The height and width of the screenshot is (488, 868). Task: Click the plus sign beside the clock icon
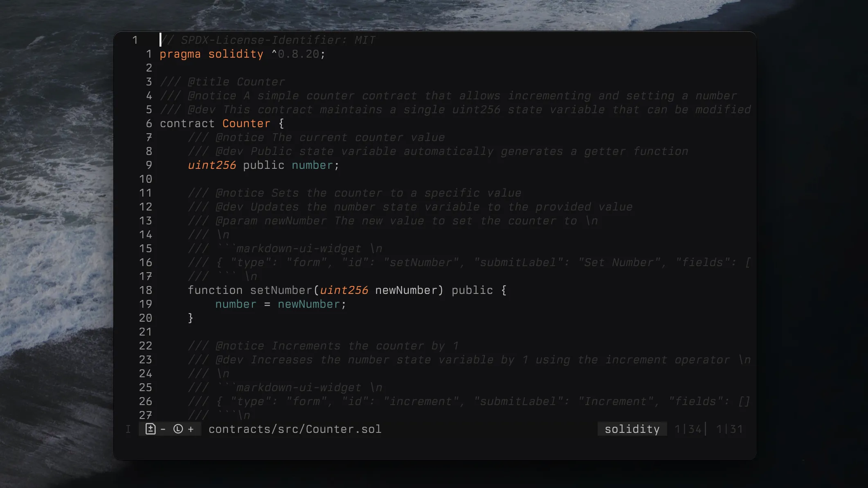coord(191,429)
